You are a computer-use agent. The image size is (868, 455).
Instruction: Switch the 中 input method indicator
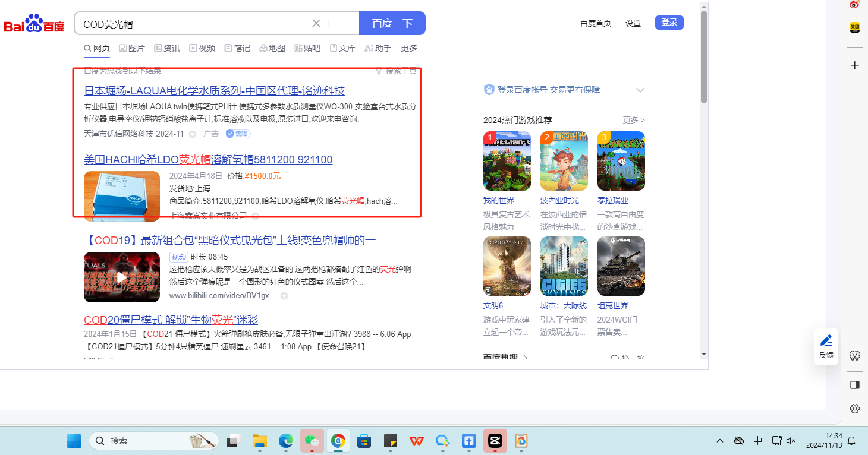(x=758, y=441)
